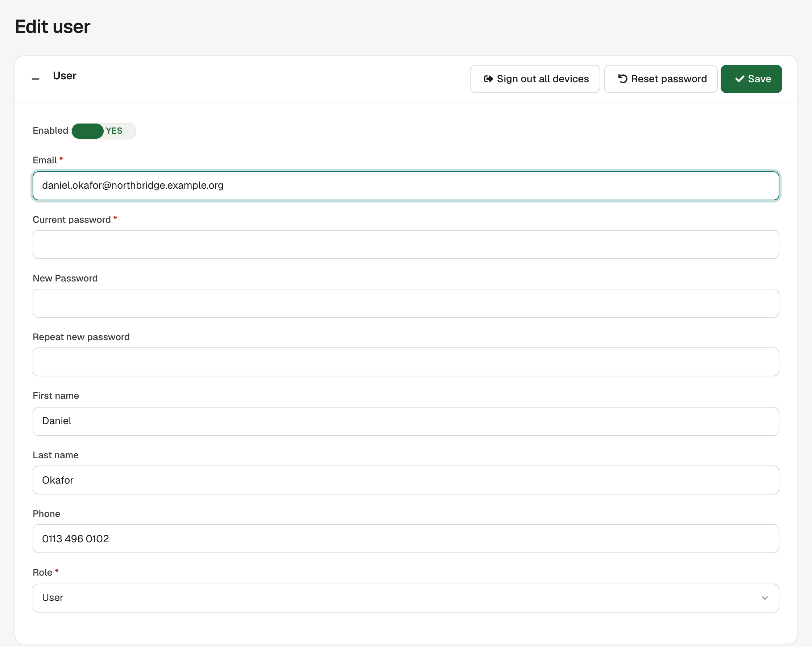The image size is (812, 647).
Task: Toggle the Enabled switch off
Action: 104,131
